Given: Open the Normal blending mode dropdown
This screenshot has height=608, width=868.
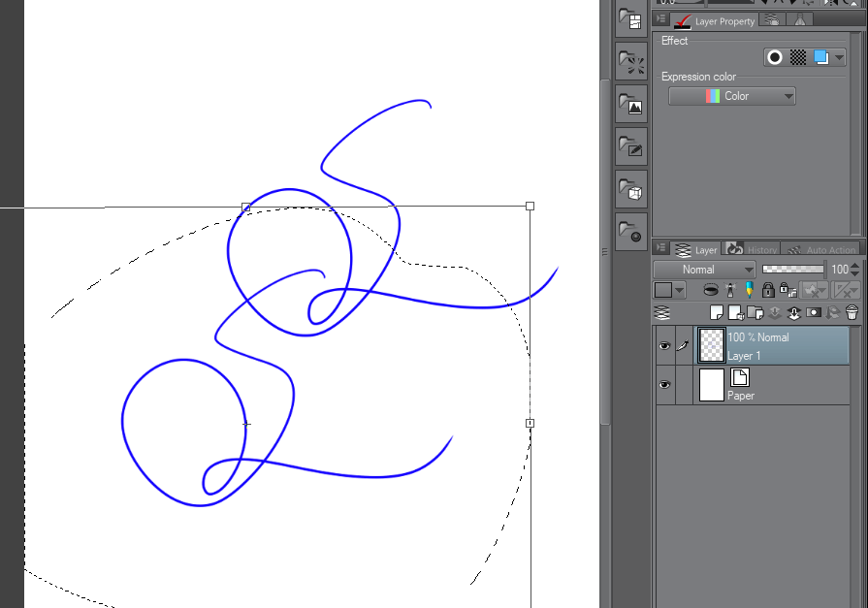Looking at the screenshot, I should [704, 270].
